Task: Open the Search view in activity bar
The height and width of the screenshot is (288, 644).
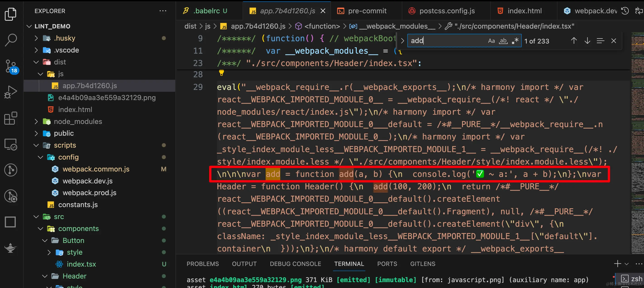Action: coord(11,40)
